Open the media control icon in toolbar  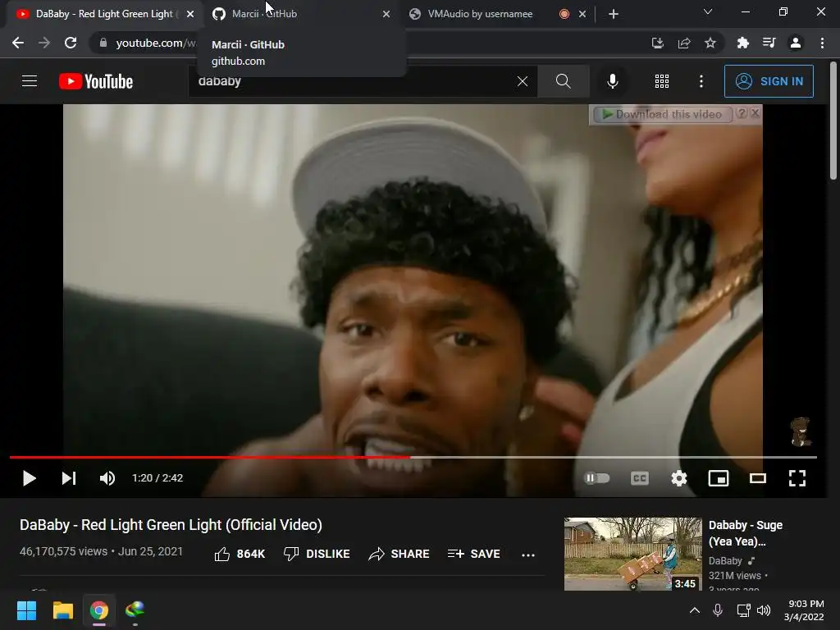(x=769, y=43)
